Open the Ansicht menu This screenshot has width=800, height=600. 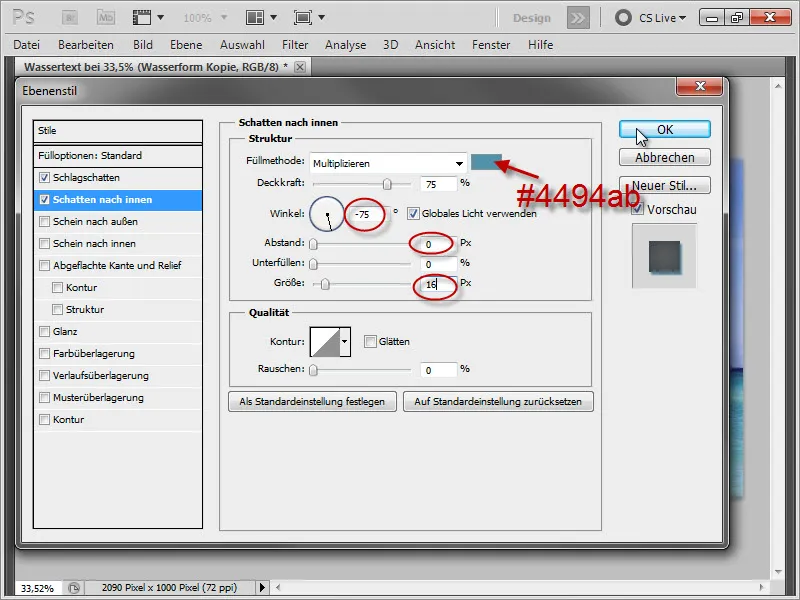click(435, 45)
